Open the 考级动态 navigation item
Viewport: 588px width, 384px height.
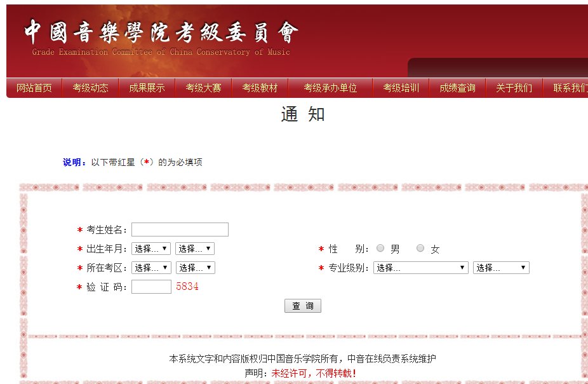90,88
